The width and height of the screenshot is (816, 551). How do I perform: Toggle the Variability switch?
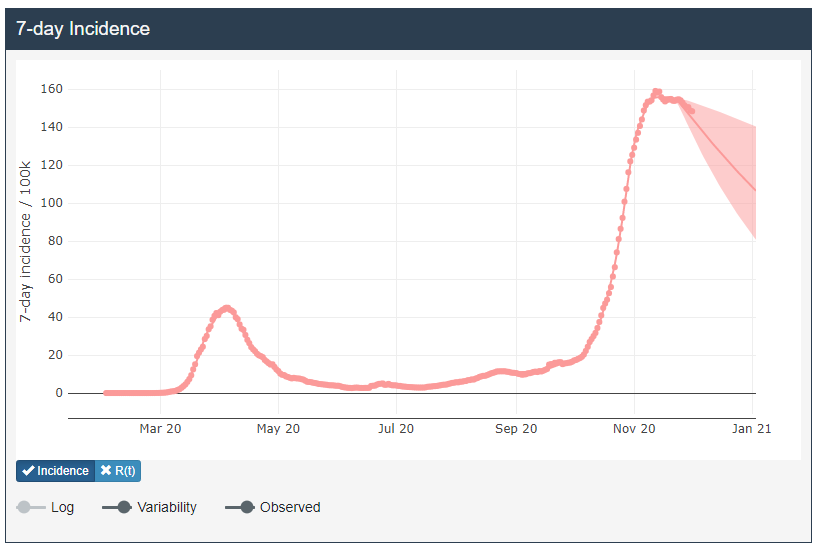tap(117, 507)
